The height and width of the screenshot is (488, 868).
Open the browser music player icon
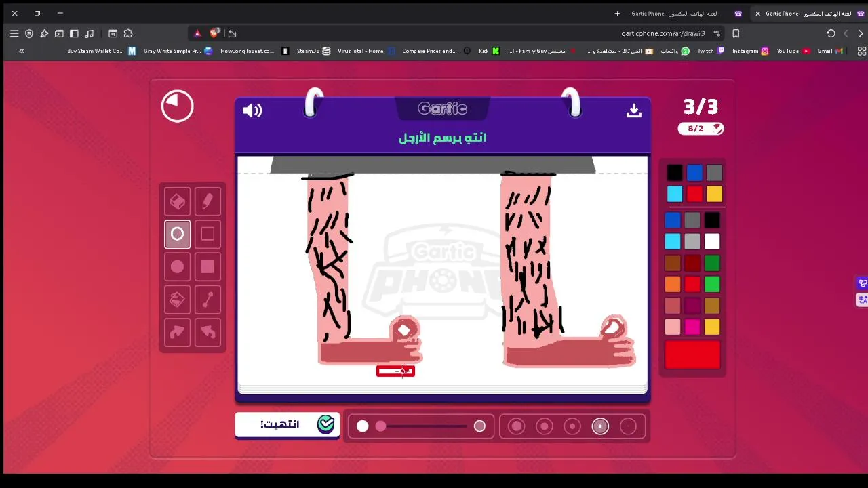tap(89, 33)
